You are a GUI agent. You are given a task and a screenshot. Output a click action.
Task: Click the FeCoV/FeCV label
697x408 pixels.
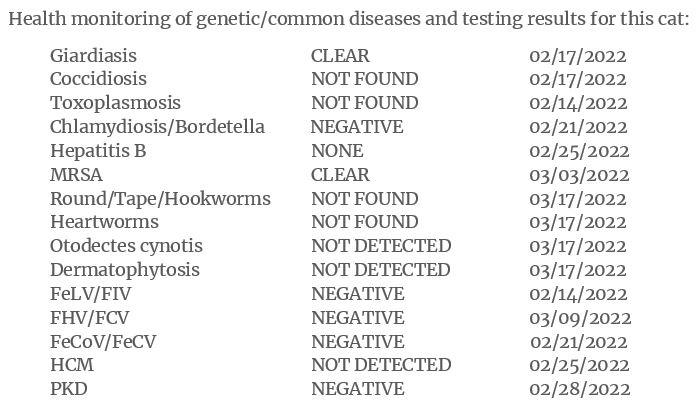tap(103, 342)
